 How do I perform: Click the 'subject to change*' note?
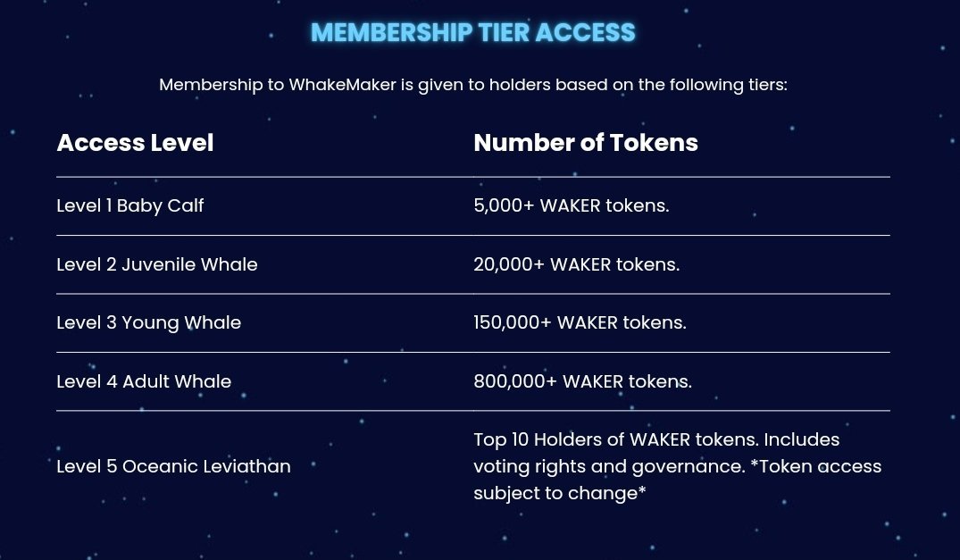[x=560, y=493]
